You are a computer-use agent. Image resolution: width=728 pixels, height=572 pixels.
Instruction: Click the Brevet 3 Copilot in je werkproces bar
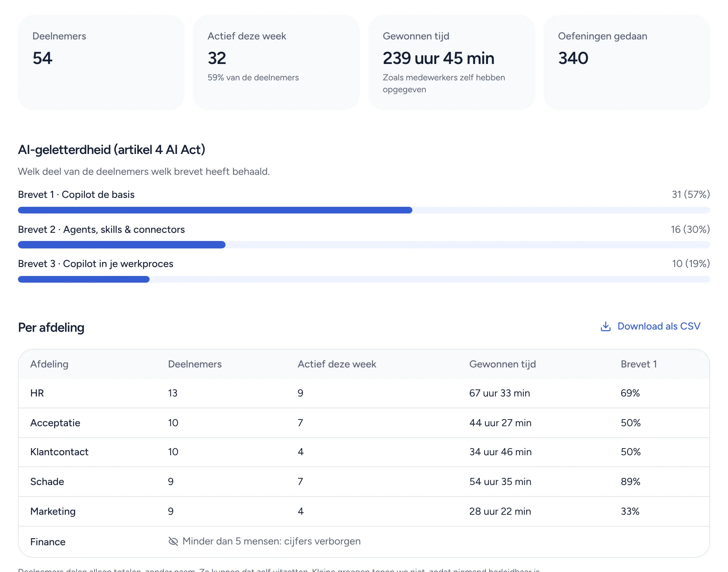[x=364, y=279]
